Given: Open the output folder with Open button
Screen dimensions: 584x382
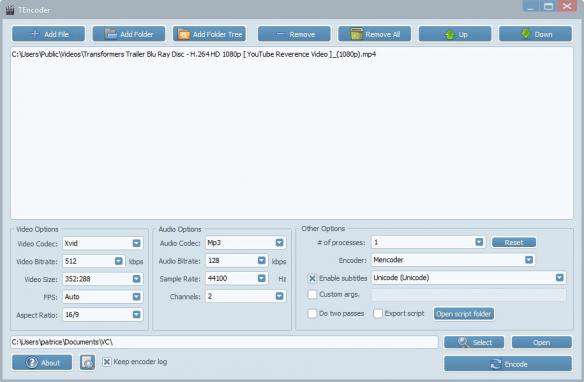Looking at the screenshot, I should [542, 342].
